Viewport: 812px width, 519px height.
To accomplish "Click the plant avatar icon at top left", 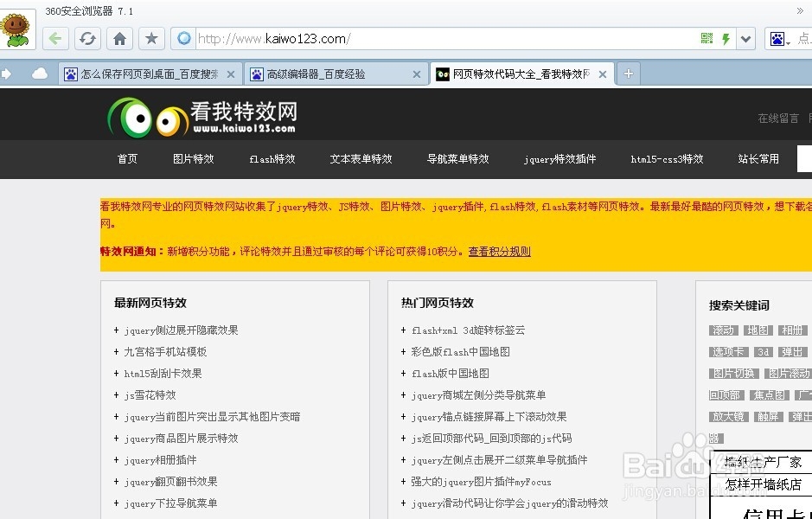I will 16,28.
